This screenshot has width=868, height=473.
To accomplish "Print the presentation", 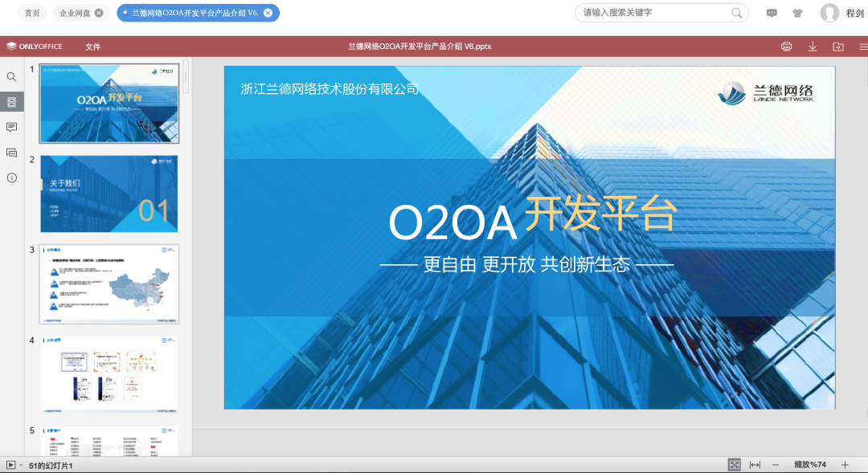I will click(786, 47).
